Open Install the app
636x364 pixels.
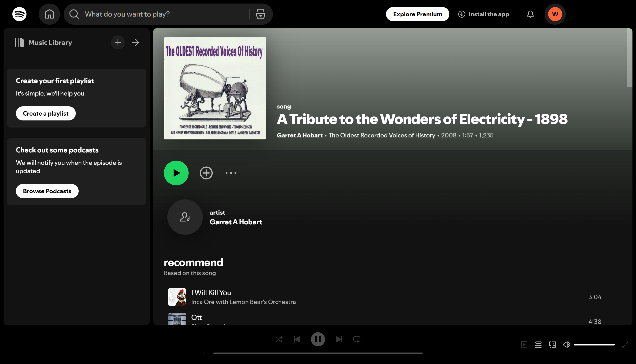click(x=484, y=14)
